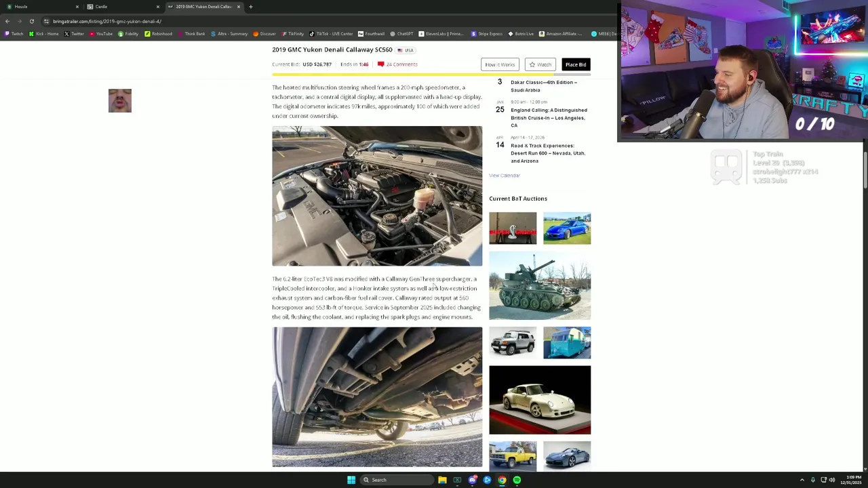This screenshot has height=488, width=868.
Task: Open Discord from the taskbar
Action: [472, 480]
